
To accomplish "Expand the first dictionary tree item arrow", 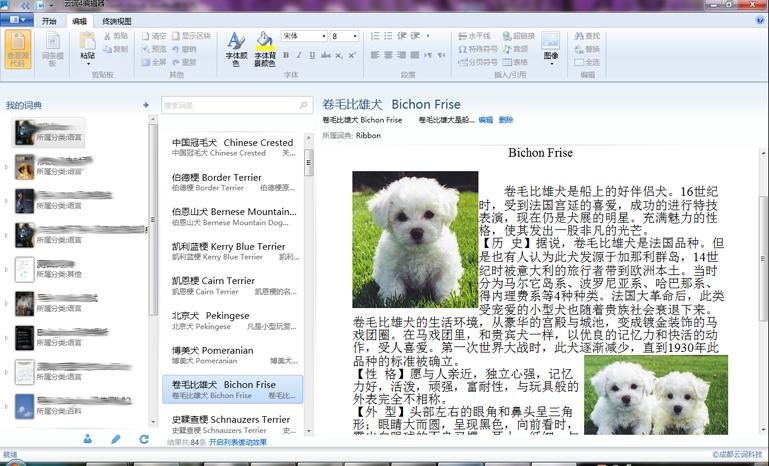I will (x=8, y=131).
